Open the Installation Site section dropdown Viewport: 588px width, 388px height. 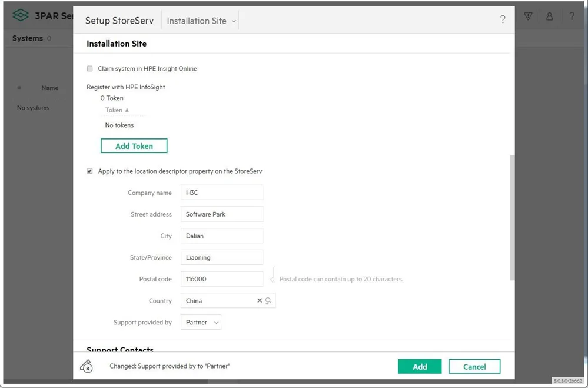coord(201,21)
